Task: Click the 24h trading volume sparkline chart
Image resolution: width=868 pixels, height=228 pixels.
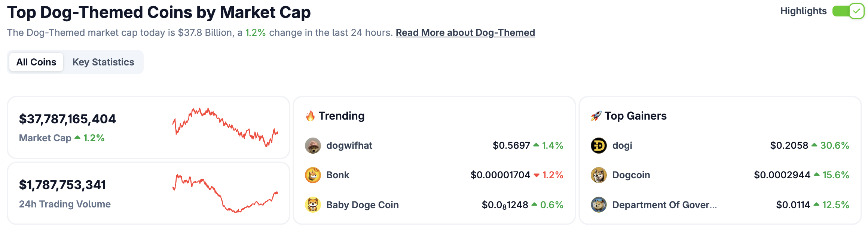Action: click(225, 193)
